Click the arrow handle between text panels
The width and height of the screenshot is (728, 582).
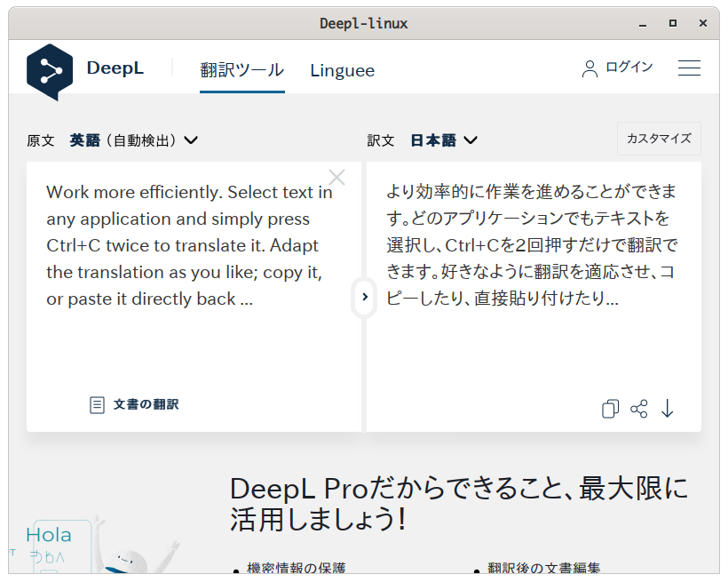(x=365, y=297)
